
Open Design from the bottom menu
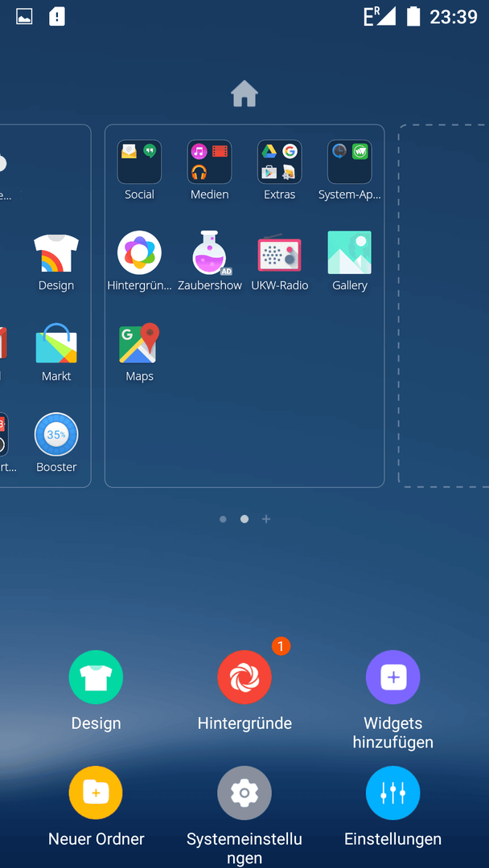pyautogui.click(x=96, y=677)
